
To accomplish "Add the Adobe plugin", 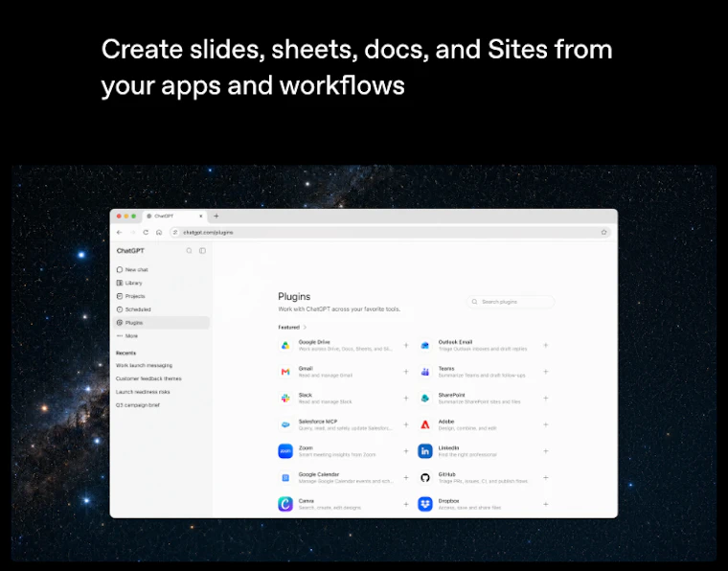I will click(x=546, y=424).
